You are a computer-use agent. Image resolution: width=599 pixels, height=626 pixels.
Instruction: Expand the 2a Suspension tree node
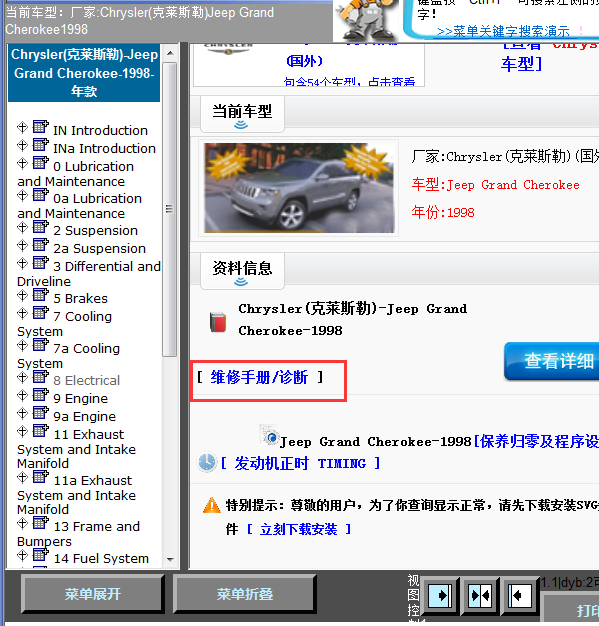22,245
